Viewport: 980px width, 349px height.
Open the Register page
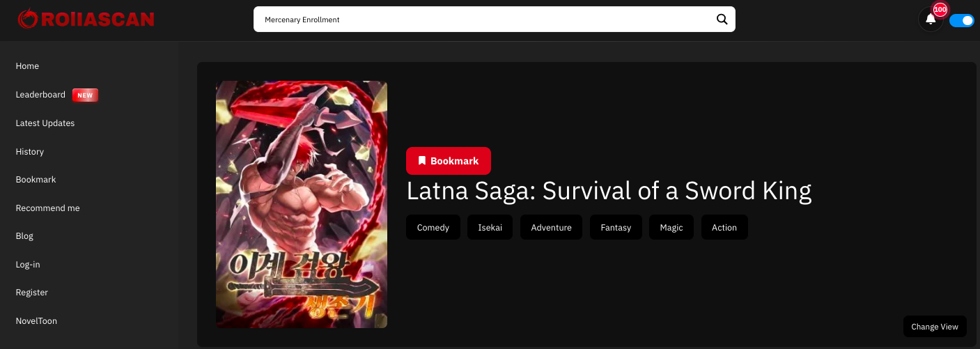coord(31,293)
